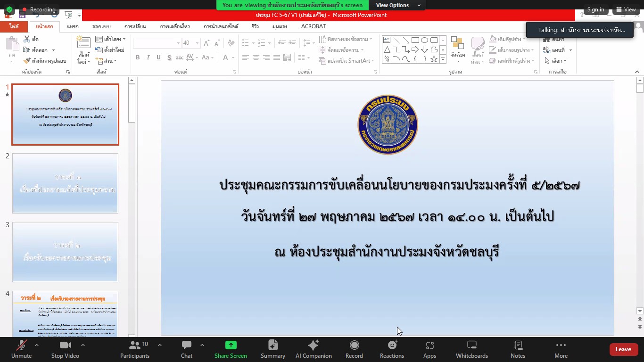Select the Text Box shape in gallery
The height and width of the screenshot is (362, 644).
[387, 40]
